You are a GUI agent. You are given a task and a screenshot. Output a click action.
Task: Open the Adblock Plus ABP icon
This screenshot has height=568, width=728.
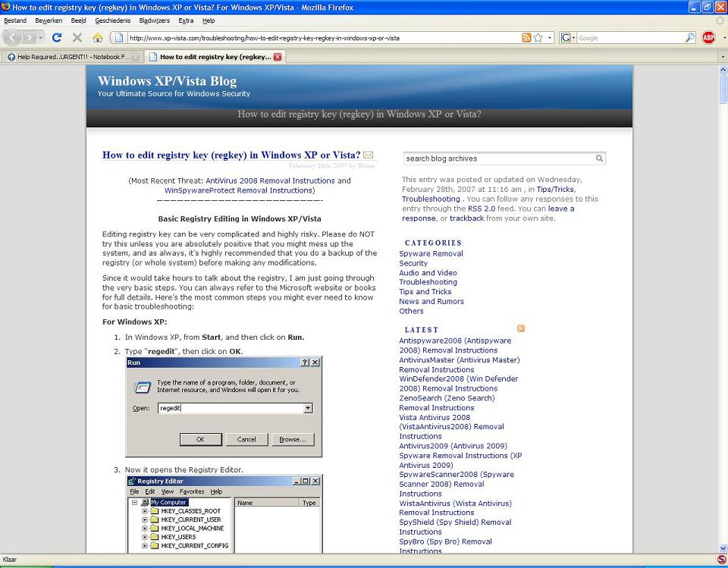(x=708, y=38)
